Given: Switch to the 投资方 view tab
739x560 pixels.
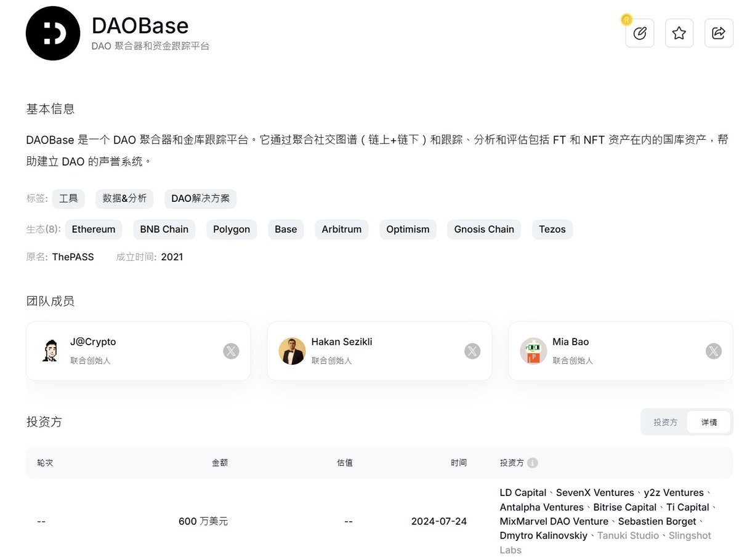Looking at the screenshot, I should click(x=665, y=422).
